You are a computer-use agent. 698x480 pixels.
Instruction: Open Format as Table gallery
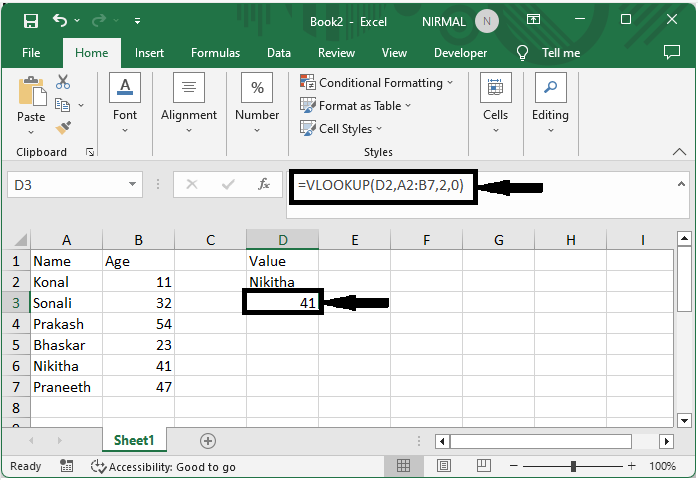pos(355,106)
